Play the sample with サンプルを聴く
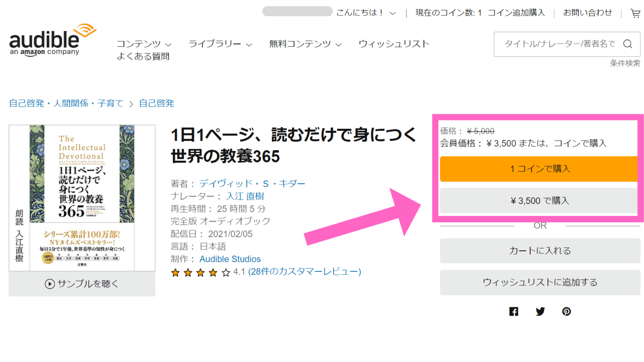Screen dimensions: 644x362 click(x=82, y=284)
